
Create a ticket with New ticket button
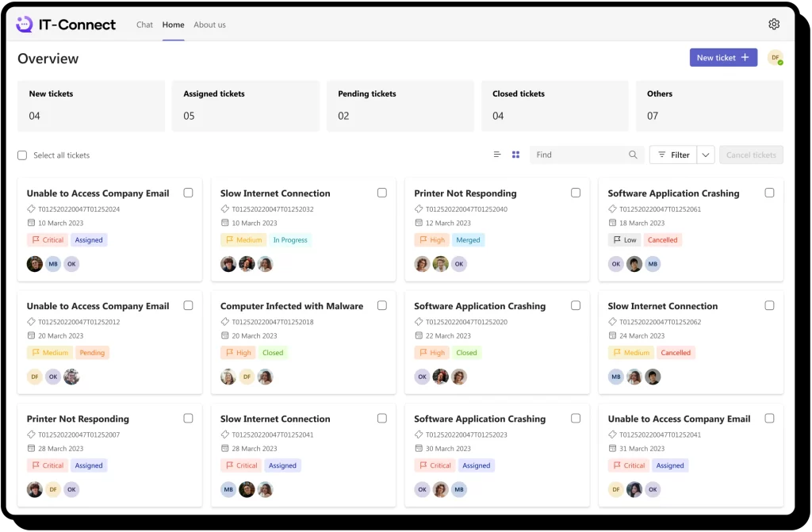(x=722, y=58)
